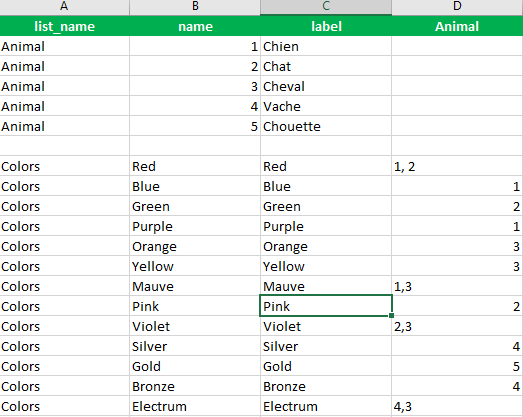Viewport: 523px width, 417px height.
Task: Click the Cheval label cell
Action: pyautogui.click(x=326, y=86)
